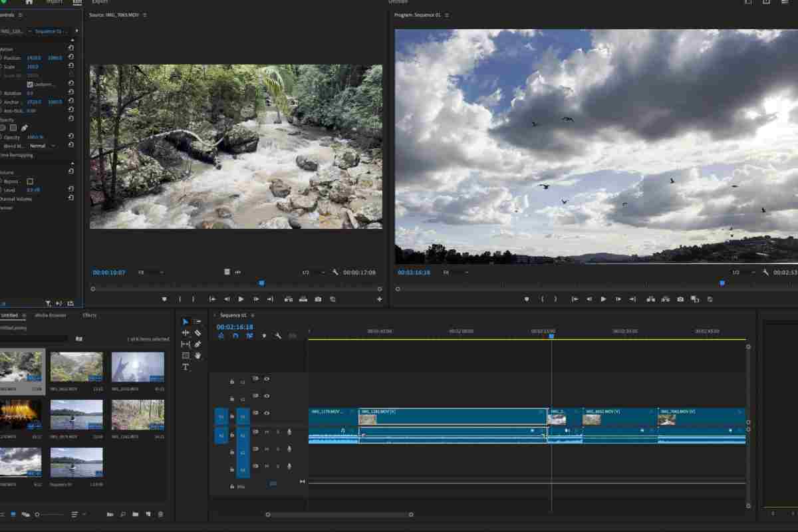Open timeline wrench display settings
This screenshot has width=798, height=532.
(x=278, y=336)
